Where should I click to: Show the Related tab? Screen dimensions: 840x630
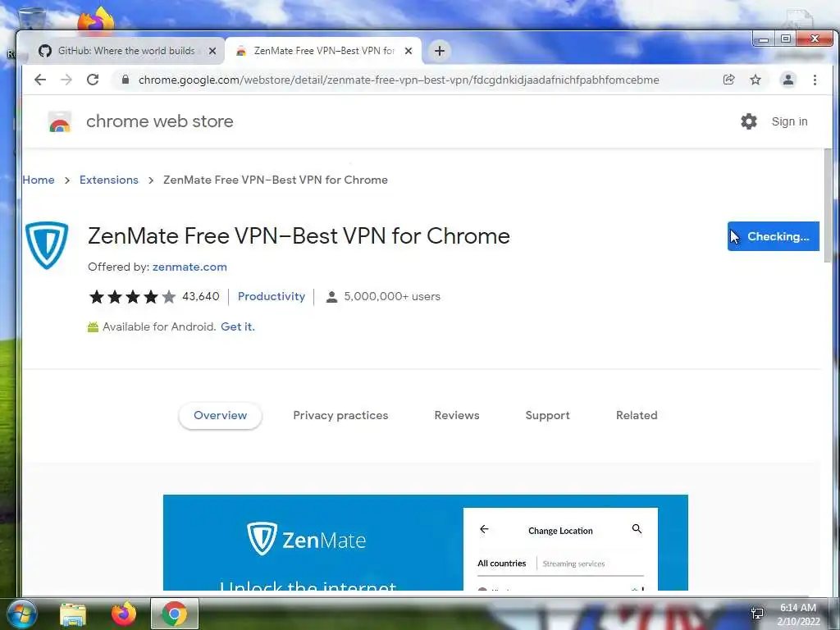pos(637,415)
